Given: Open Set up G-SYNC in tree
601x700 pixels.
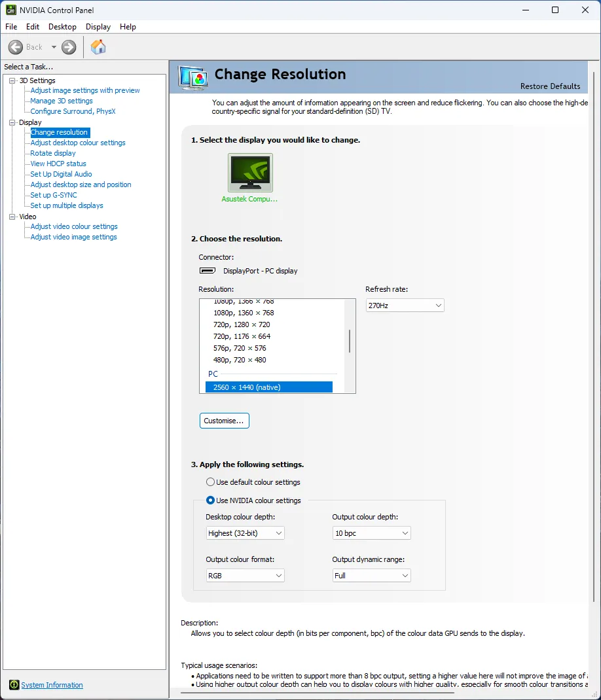Looking at the screenshot, I should point(54,195).
